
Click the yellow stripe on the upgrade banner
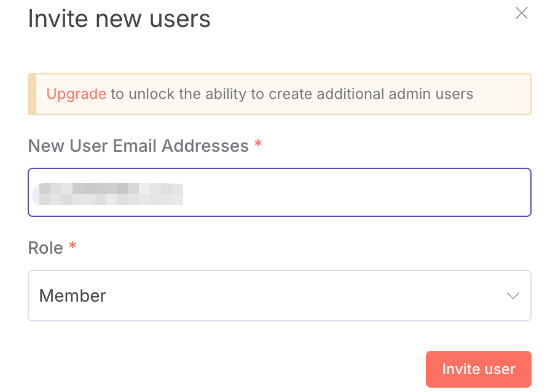point(32,94)
